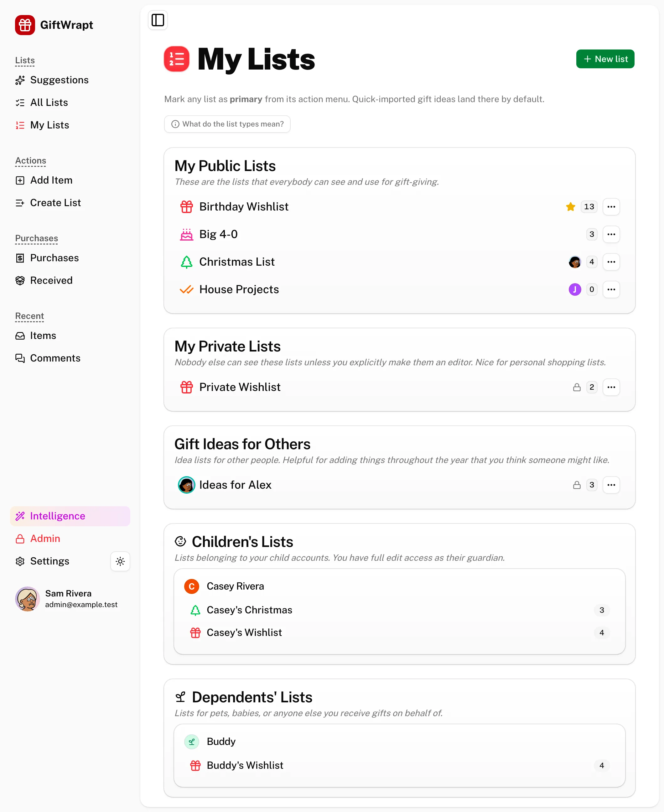664x812 pixels.
Task: Click the cake icon beside Big 4-0
Action: [x=186, y=234]
